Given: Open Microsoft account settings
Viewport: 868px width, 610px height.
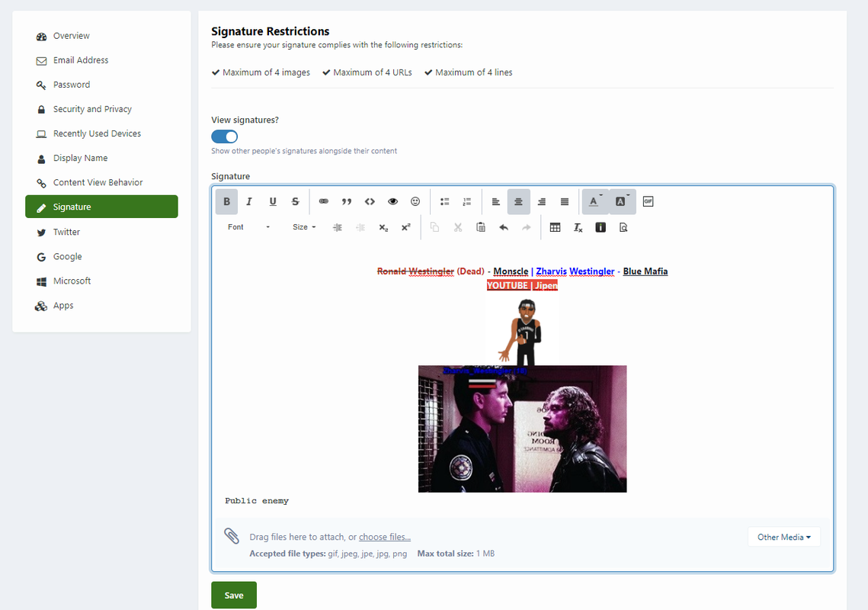Looking at the screenshot, I should coord(101,281).
